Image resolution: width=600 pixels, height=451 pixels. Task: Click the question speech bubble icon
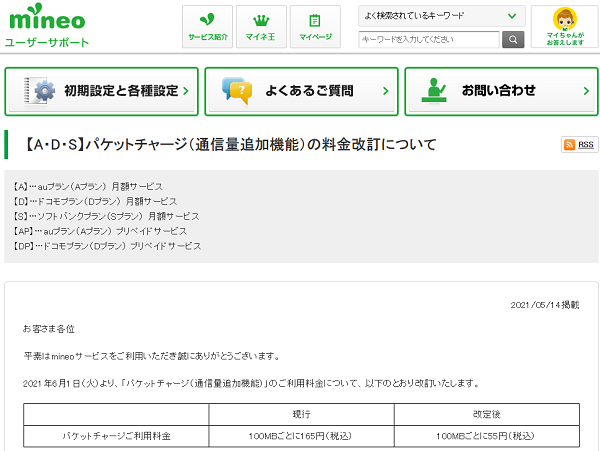[x=237, y=91]
